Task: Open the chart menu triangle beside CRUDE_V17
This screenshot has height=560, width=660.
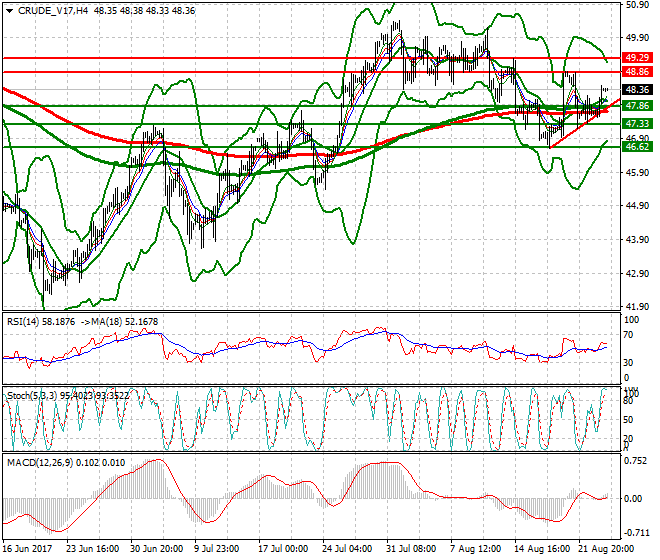Action: click(x=10, y=11)
